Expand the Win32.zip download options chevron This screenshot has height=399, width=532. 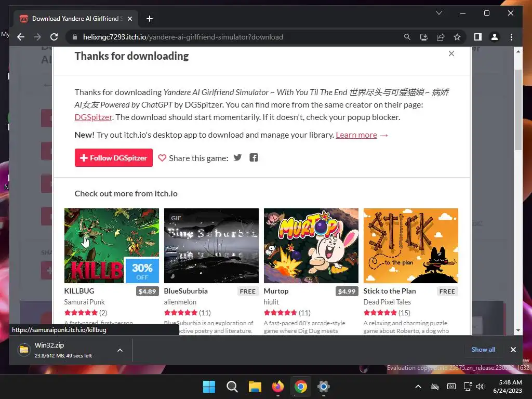tap(120, 350)
